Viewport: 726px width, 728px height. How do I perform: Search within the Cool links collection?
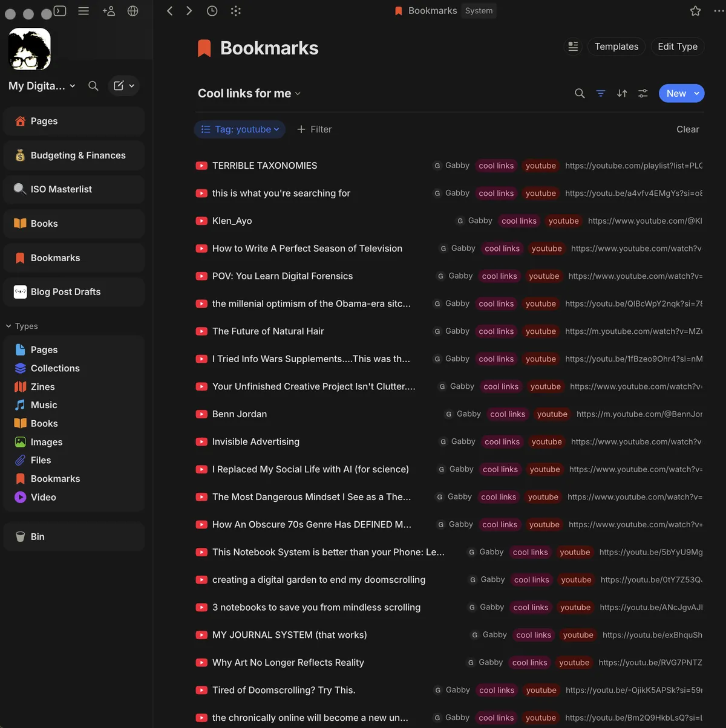580,93
